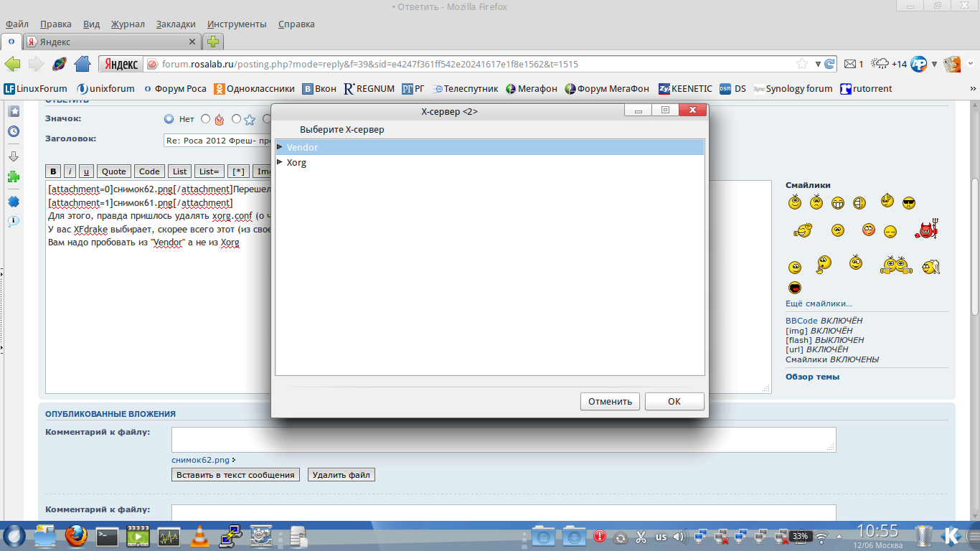Open the LinuxForum bookmark

tap(36, 89)
